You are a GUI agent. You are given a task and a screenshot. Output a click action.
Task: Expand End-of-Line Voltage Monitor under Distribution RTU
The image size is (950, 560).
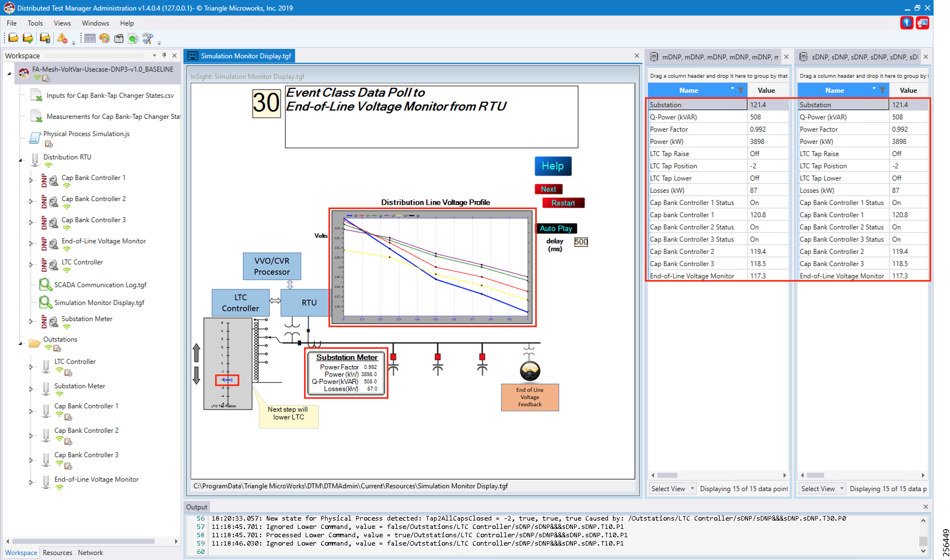click(31, 244)
